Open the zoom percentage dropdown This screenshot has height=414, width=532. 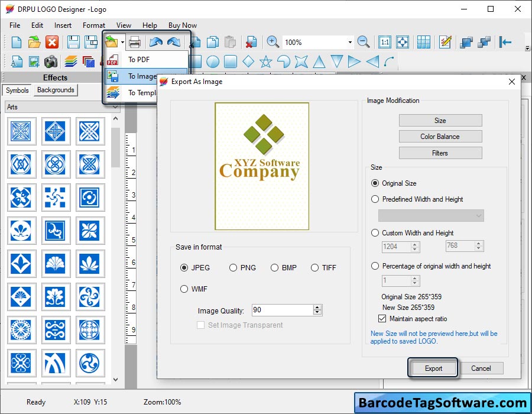pyautogui.click(x=350, y=42)
